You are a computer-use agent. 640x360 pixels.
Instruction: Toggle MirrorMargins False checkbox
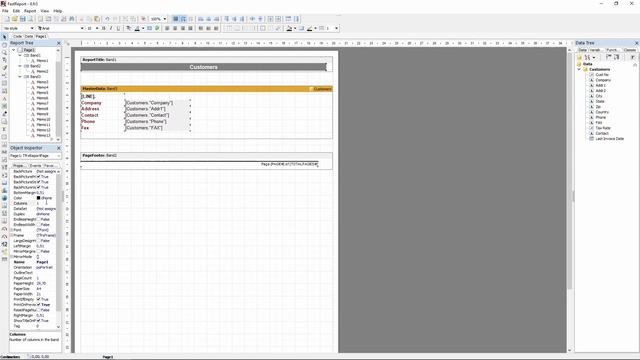tap(38, 251)
